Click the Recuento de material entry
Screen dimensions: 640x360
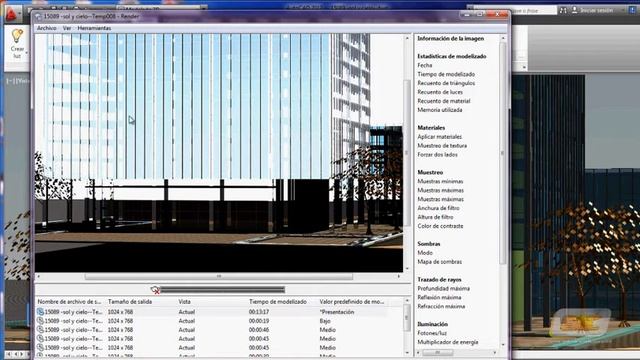443,101
